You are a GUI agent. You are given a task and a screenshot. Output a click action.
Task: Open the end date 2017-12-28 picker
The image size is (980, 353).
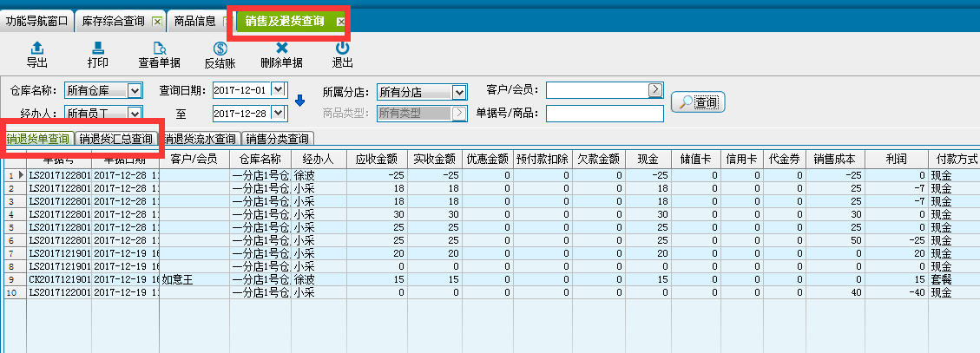tap(278, 112)
